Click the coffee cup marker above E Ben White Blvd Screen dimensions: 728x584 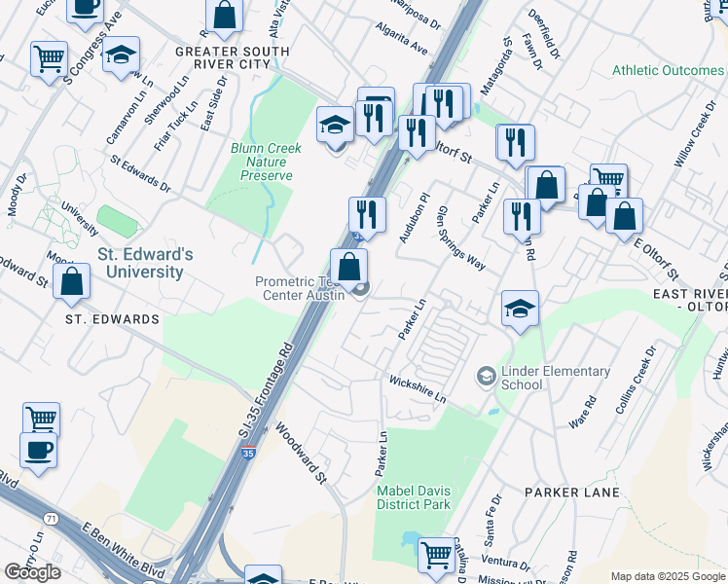tap(39, 454)
